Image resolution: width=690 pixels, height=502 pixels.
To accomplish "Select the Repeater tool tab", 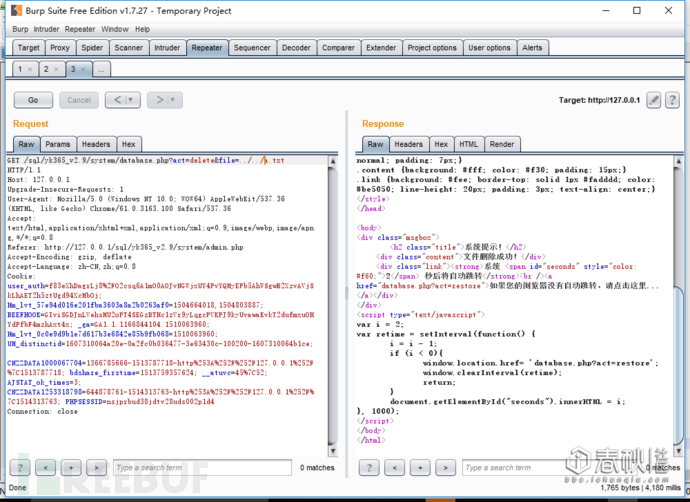I will 207,48.
